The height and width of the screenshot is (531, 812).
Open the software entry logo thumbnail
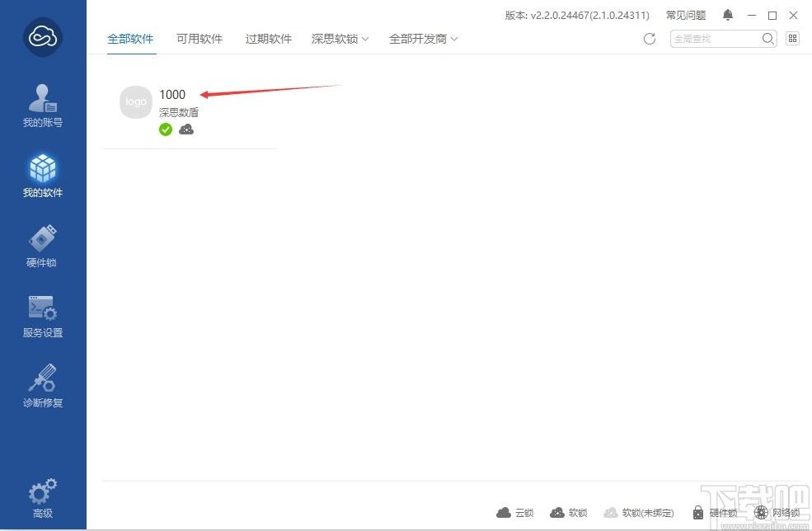click(136, 102)
